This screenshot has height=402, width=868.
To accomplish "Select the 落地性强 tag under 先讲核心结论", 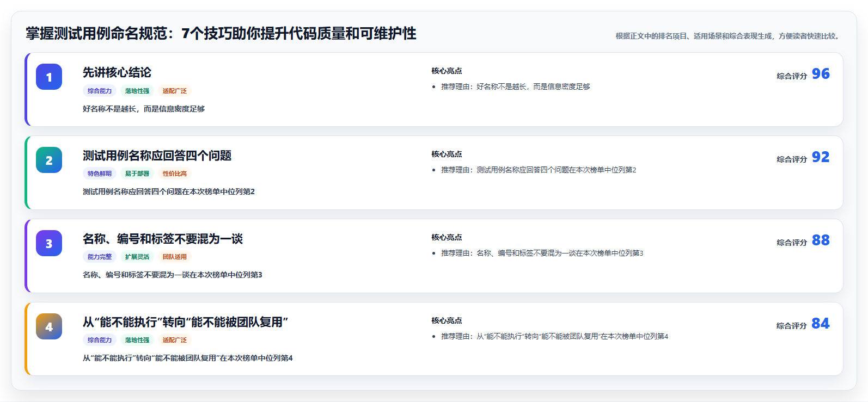I will [x=137, y=91].
